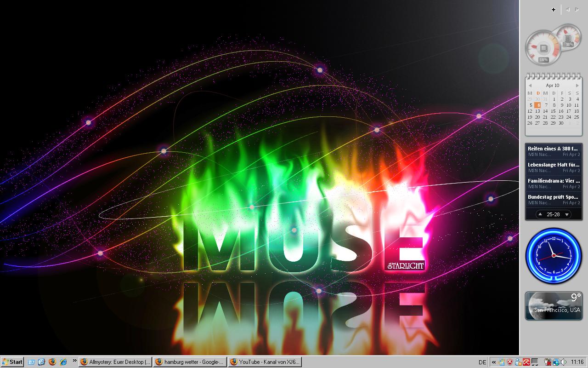Click Apr 10 calendar month title
Image resolution: width=588 pixels, height=368 pixels.
tap(553, 86)
